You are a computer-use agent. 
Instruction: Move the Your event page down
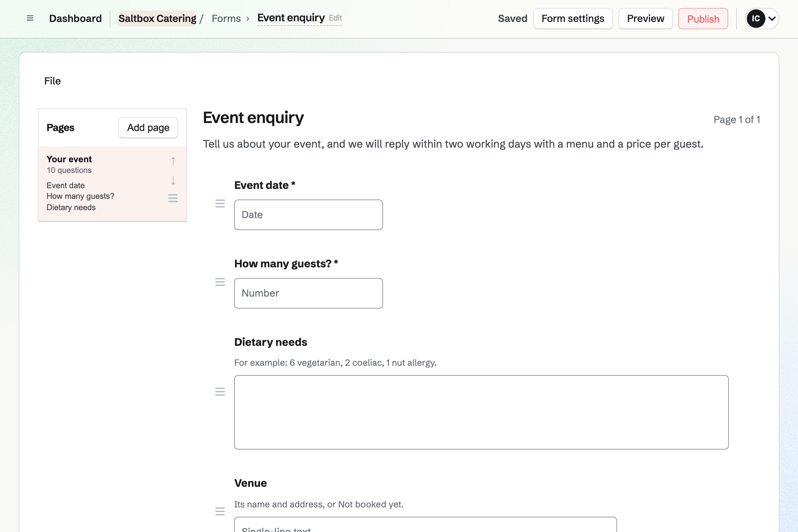(173, 181)
